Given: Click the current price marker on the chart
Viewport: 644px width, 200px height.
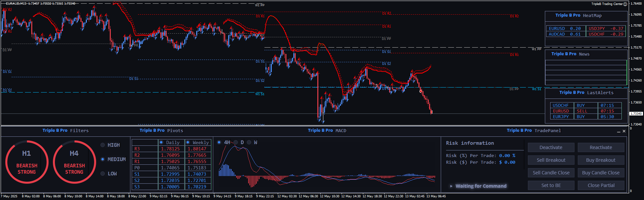Looking at the screenshot, I should (x=431, y=112).
